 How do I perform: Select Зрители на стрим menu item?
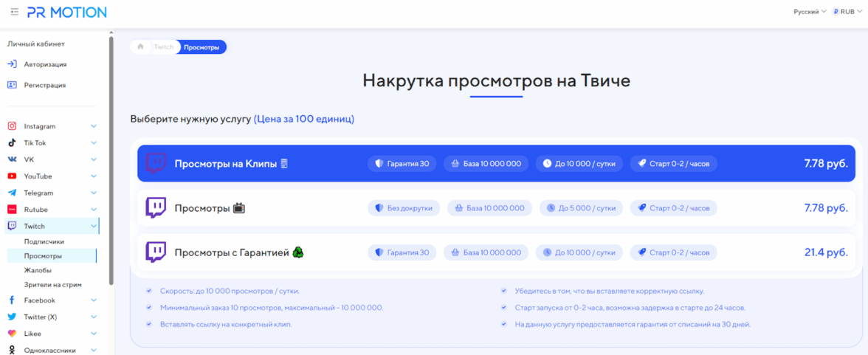coord(52,284)
